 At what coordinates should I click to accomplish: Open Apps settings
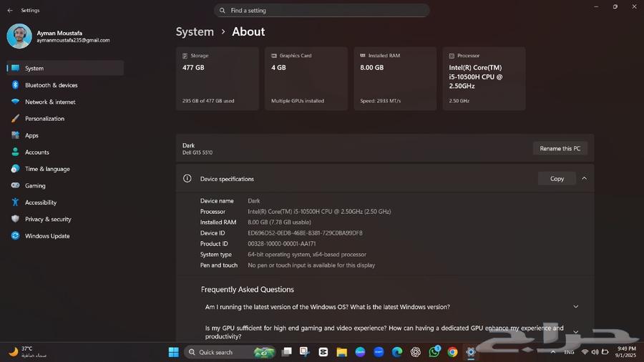(65, 135)
